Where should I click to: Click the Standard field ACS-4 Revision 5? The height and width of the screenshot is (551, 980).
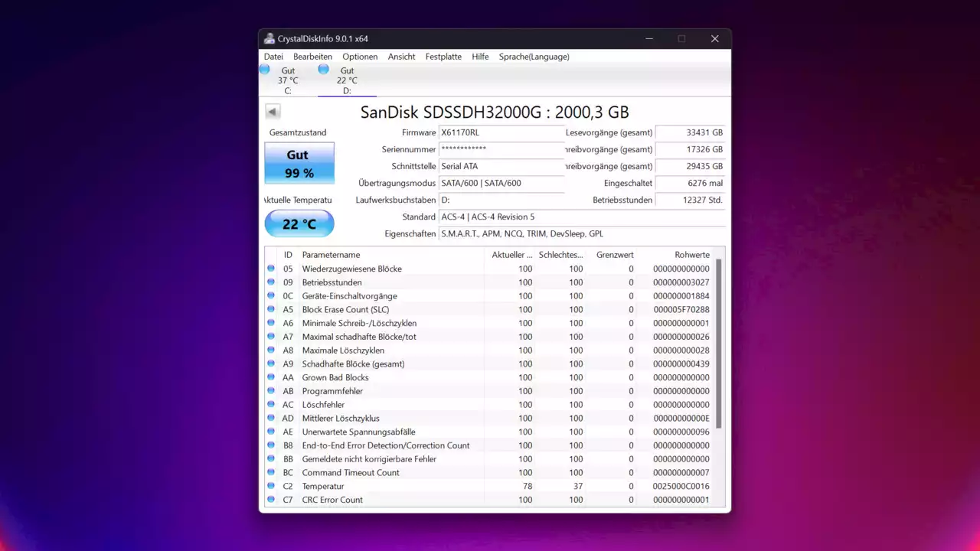tap(582, 217)
